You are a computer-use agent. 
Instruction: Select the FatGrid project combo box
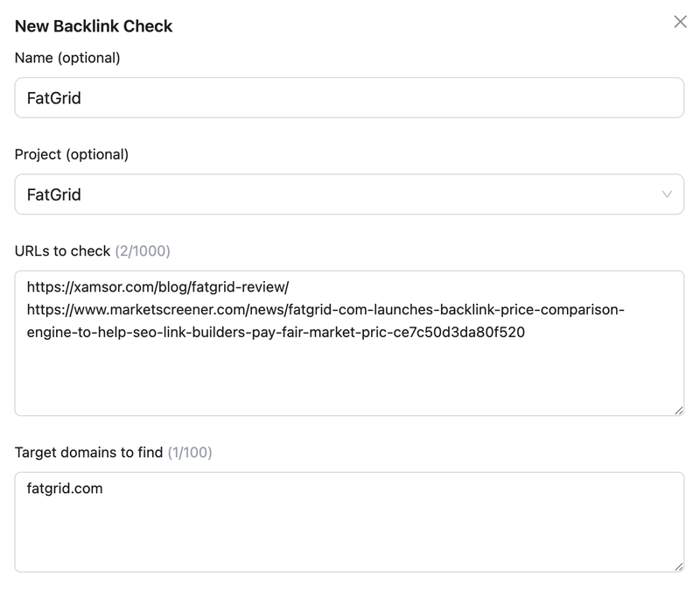click(x=350, y=194)
